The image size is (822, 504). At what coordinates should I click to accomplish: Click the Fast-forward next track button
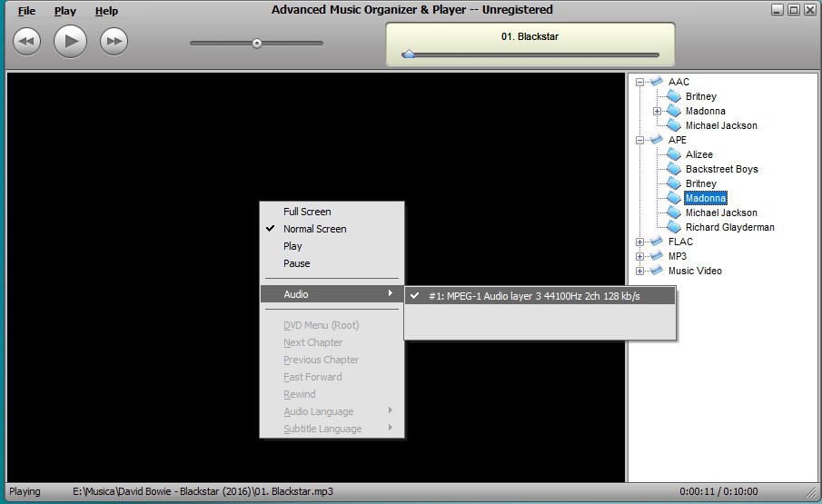[114, 41]
